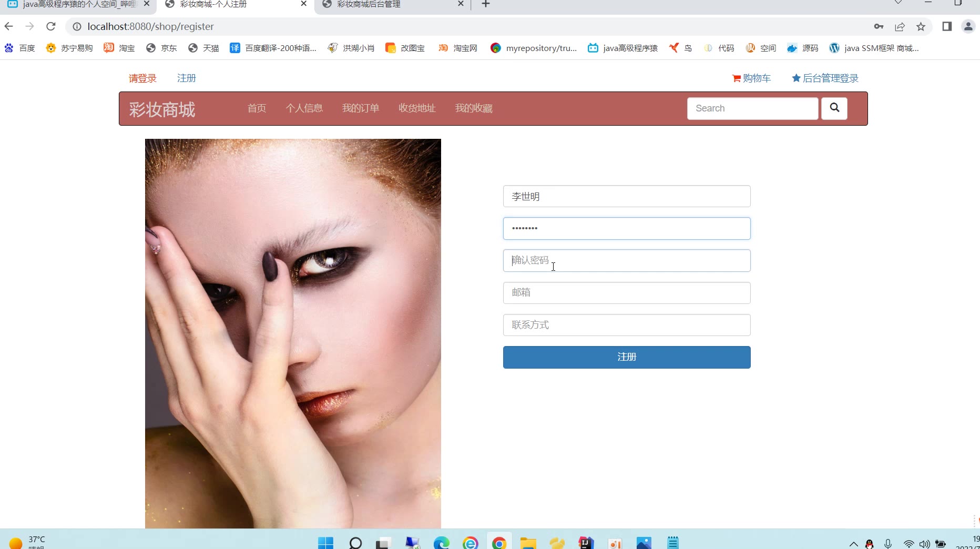Open the Windows Start menu

tap(326, 543)
